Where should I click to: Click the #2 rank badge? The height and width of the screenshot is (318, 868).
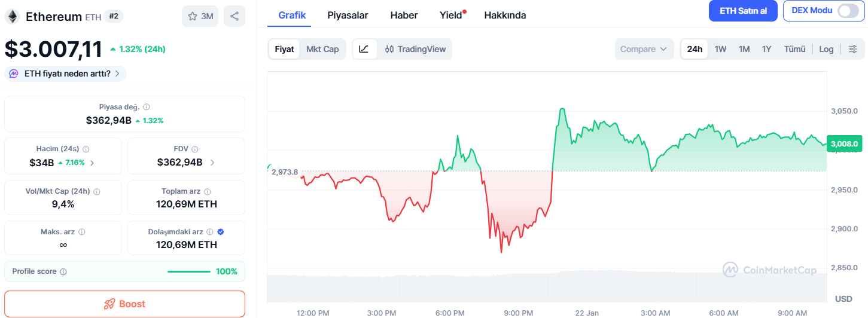pyautogui.click(x=114, y=16)
